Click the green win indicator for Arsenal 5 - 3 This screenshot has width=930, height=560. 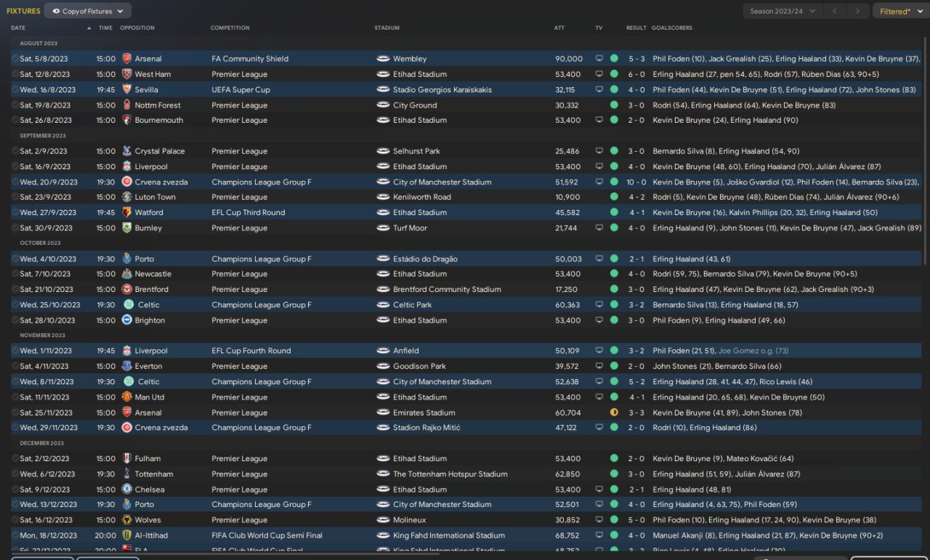click(x=614, y=59)
